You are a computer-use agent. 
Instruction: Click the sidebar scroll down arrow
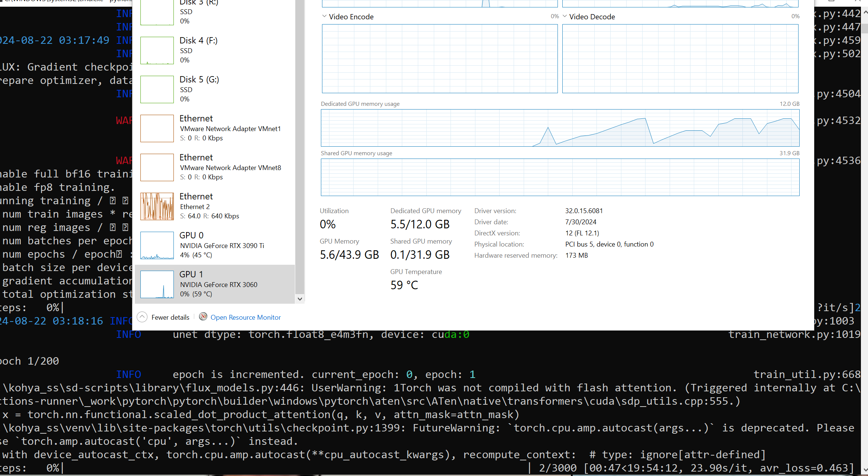coord(300,299)
